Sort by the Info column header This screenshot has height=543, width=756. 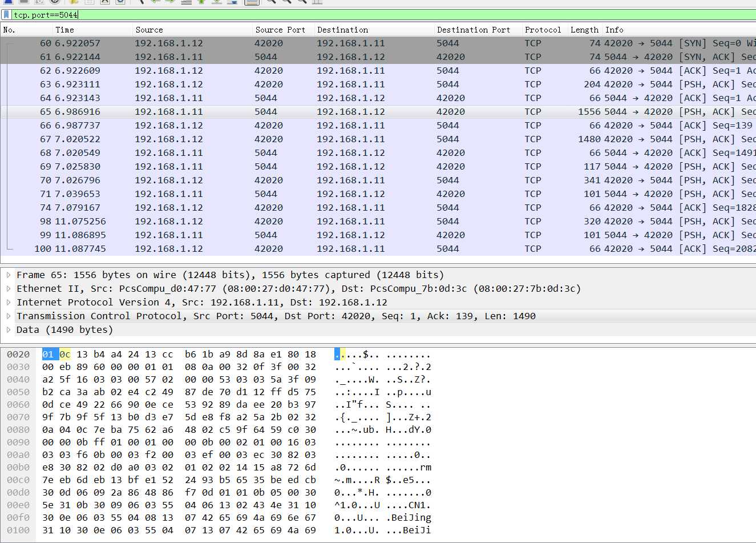tap(679, 30)
